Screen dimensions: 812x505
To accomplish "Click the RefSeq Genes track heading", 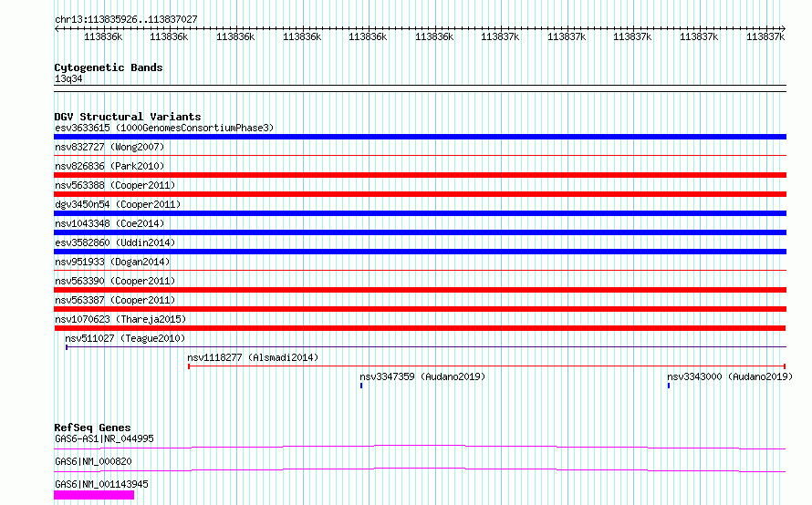I will click(x=92, y=428).
